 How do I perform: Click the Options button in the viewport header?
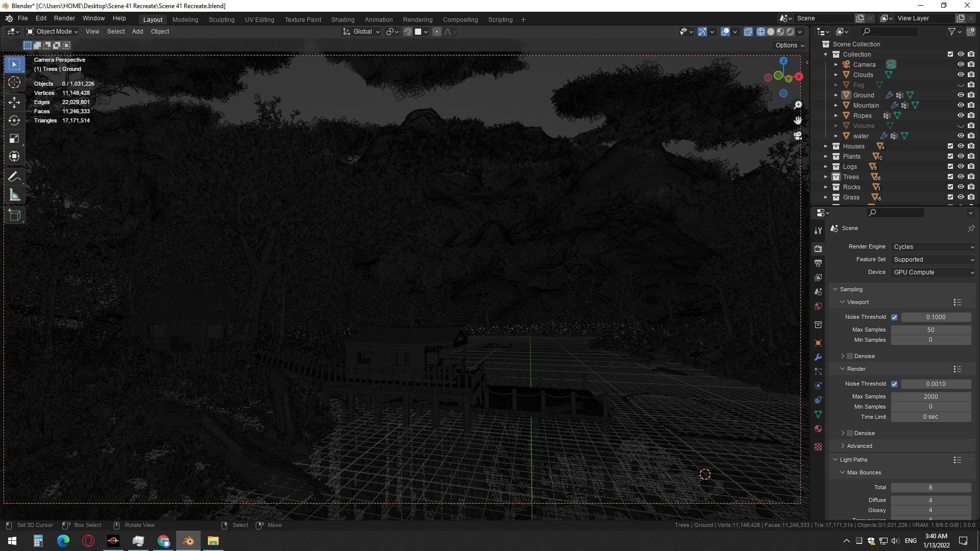[x=789, y=45]
